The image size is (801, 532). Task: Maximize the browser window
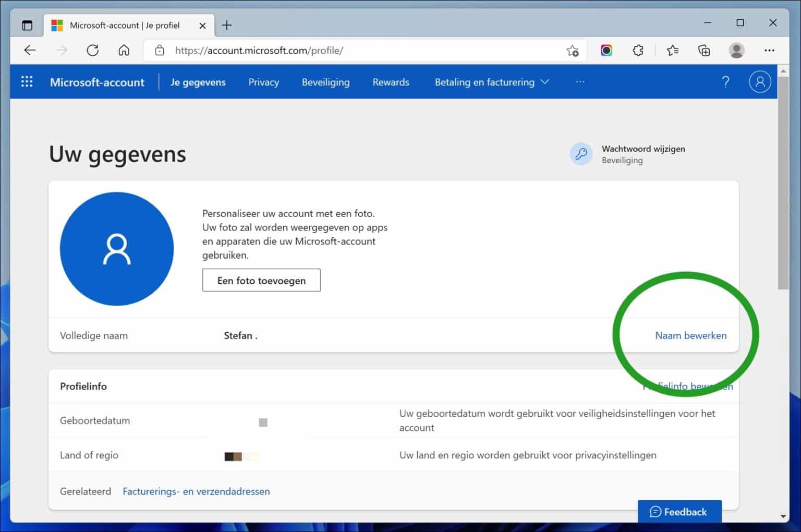(740, 23)
